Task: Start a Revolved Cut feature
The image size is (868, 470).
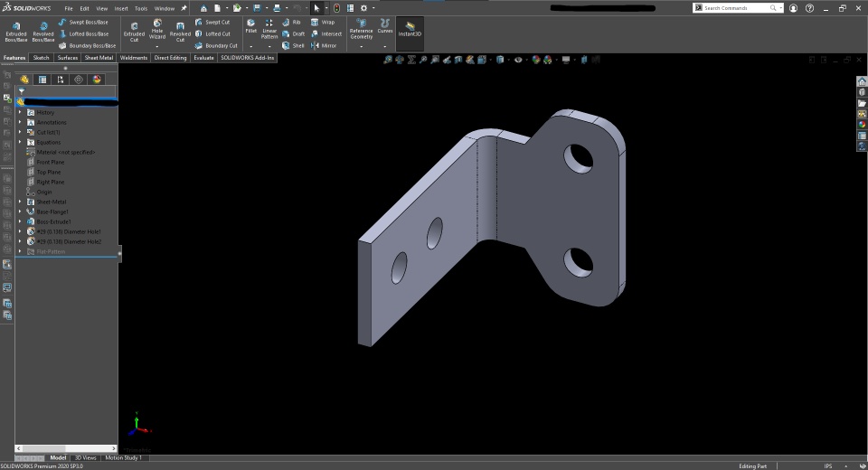Action: [180, 32]
